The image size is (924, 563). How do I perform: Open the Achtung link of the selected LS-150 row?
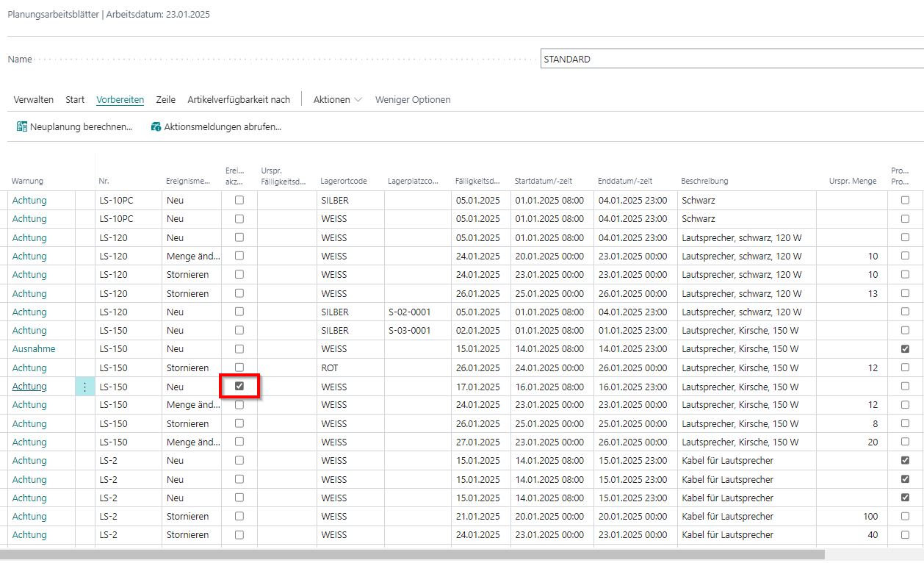click(x=29, y=386)
